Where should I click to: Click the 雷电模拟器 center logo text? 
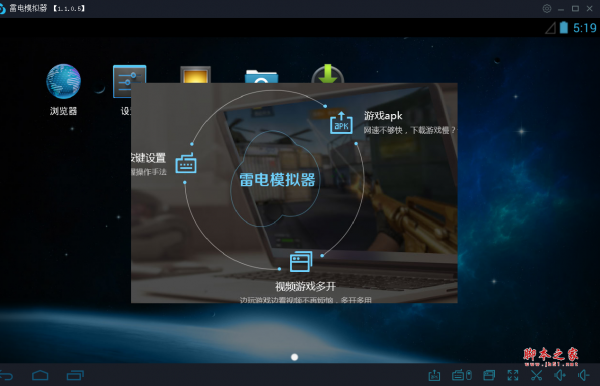point(277,180)
